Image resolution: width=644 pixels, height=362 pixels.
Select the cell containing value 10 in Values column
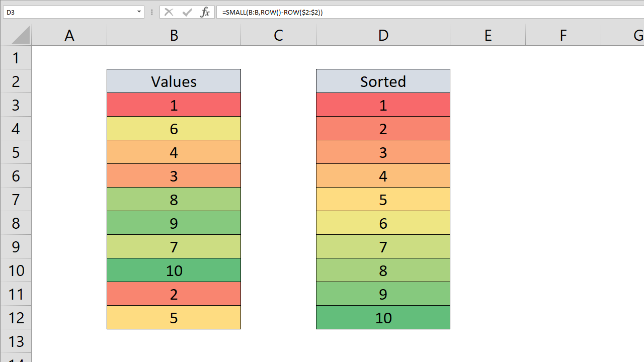point(174,270)
